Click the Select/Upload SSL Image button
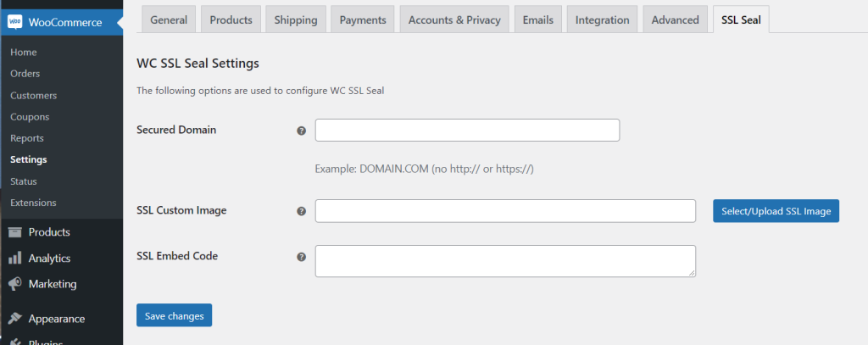This screenshot has height=345, width=868. (x=776, y=211)
